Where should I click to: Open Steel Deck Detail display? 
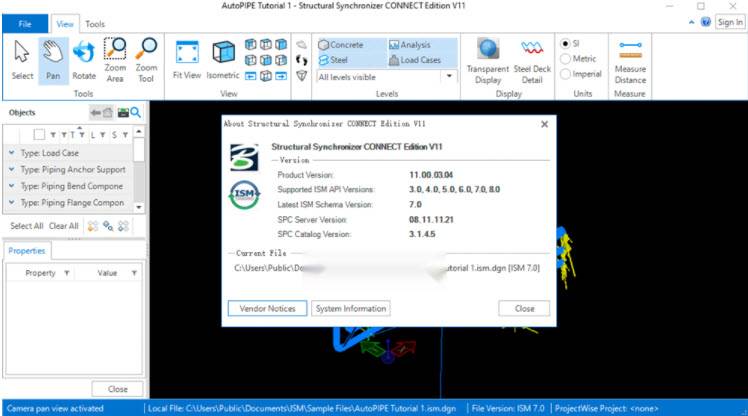(532, 61)
